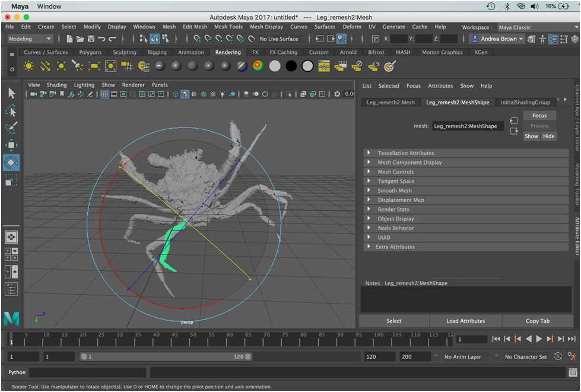
Task: Click the rainbow Ramp Shader sphere icon
Action: [258, 66]
